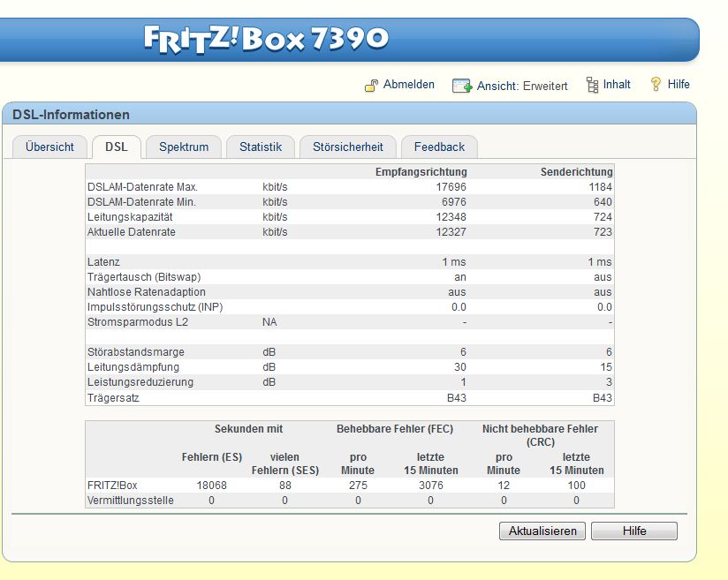Select the SES value 88
This screenshot has width=728, height=580.
[285, 486]
